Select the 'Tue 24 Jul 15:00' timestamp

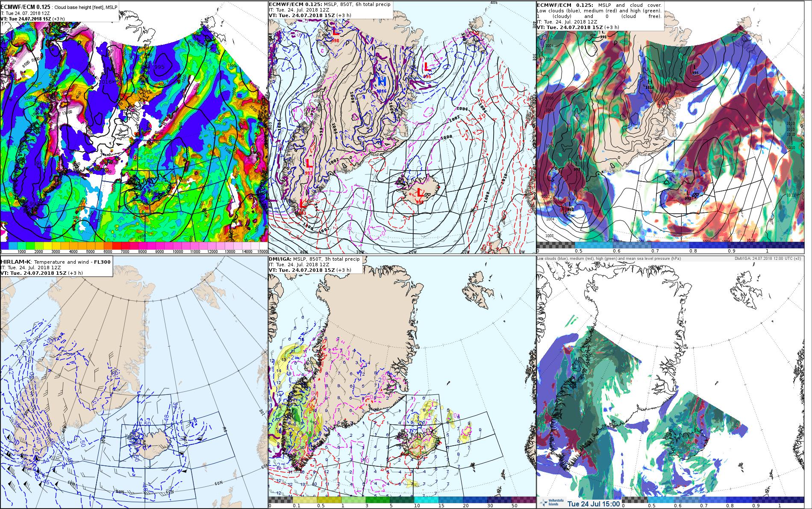click(x=594, y=503)
